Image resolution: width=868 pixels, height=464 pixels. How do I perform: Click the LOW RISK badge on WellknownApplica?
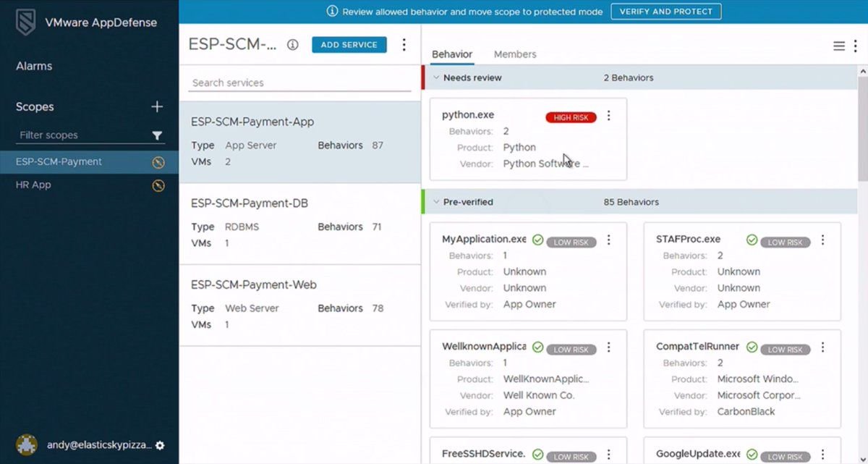click(x=571, y=350)
